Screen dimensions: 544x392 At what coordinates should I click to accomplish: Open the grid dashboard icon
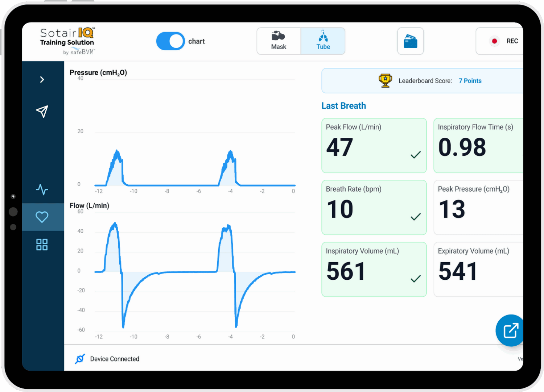(42, 245)
